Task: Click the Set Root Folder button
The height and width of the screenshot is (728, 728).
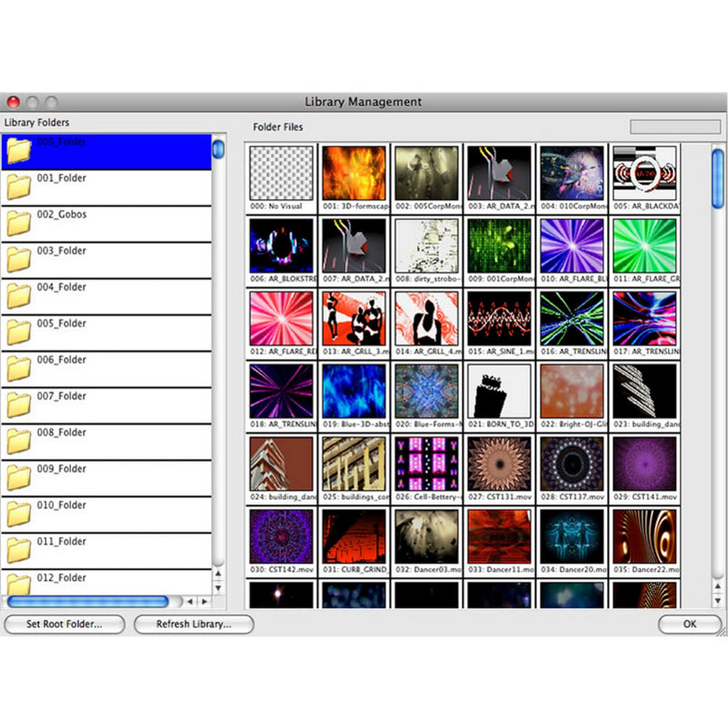Action: click(x=64, y=624)
